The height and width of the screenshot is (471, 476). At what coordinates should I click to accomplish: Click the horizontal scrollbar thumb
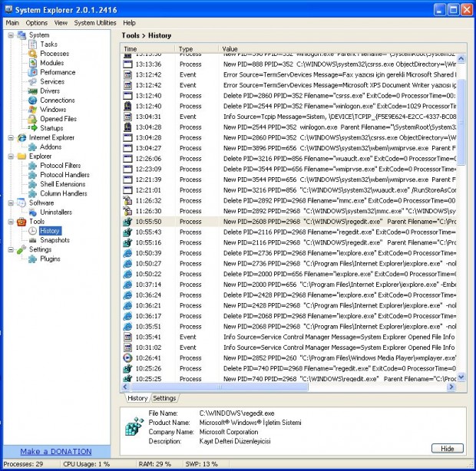point(219,387)
